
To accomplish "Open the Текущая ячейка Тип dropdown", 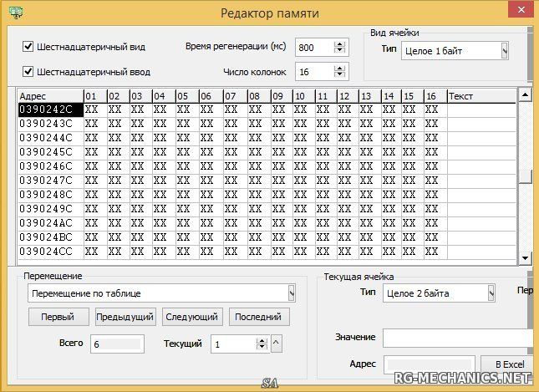I will (491, 293).
